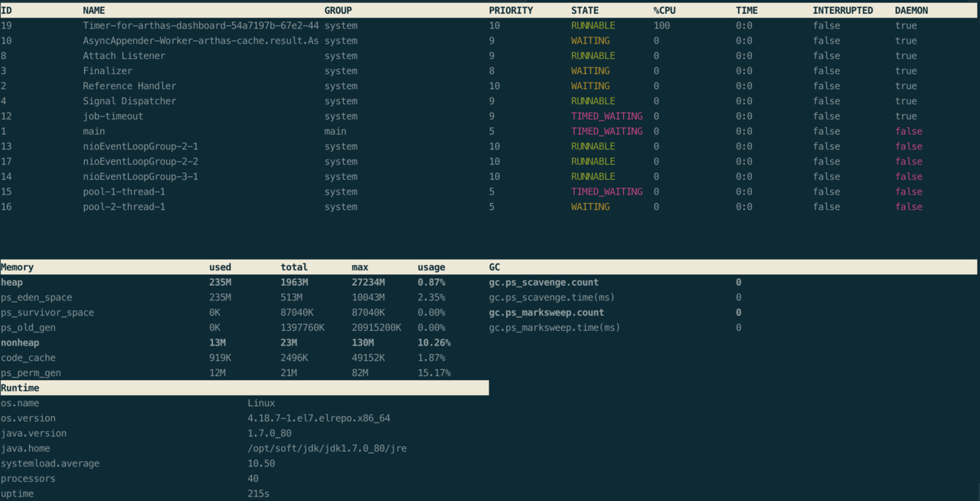Screen dimensions: 980x501
Task: Click nonheap usage 10.26%
Action: (x=434, y=342)
